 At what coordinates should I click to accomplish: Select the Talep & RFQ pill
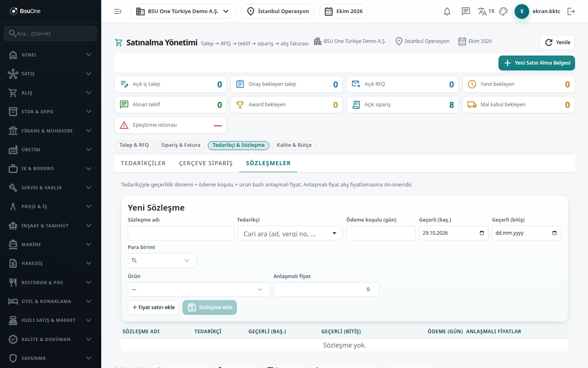coord(134,145)
